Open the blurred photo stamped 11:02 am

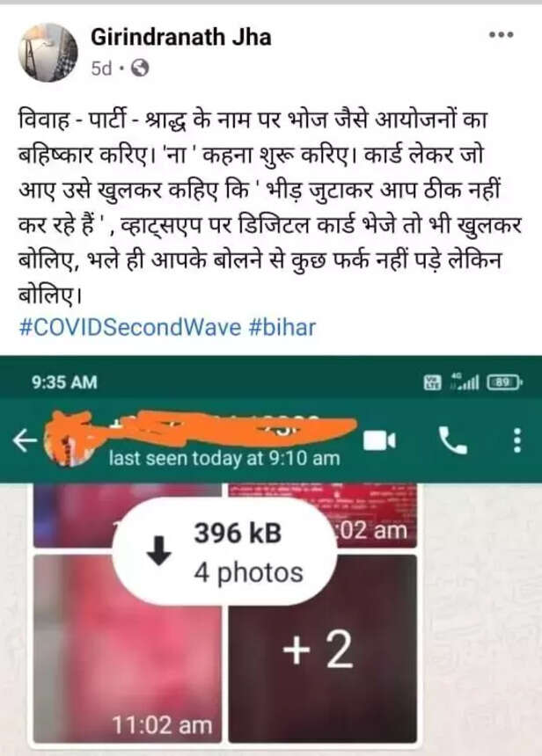pos(128,649)
